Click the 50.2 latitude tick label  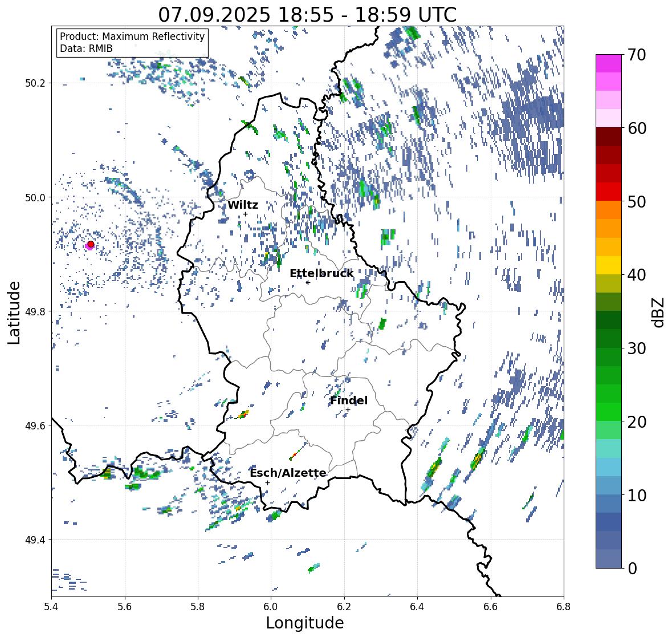pyautogui.click(x=35, y=83)
